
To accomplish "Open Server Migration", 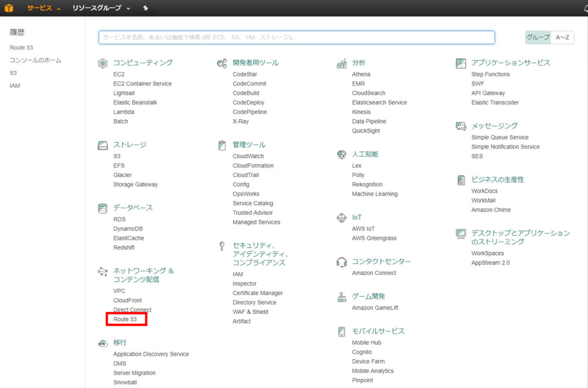I will (x=134, y=373).
